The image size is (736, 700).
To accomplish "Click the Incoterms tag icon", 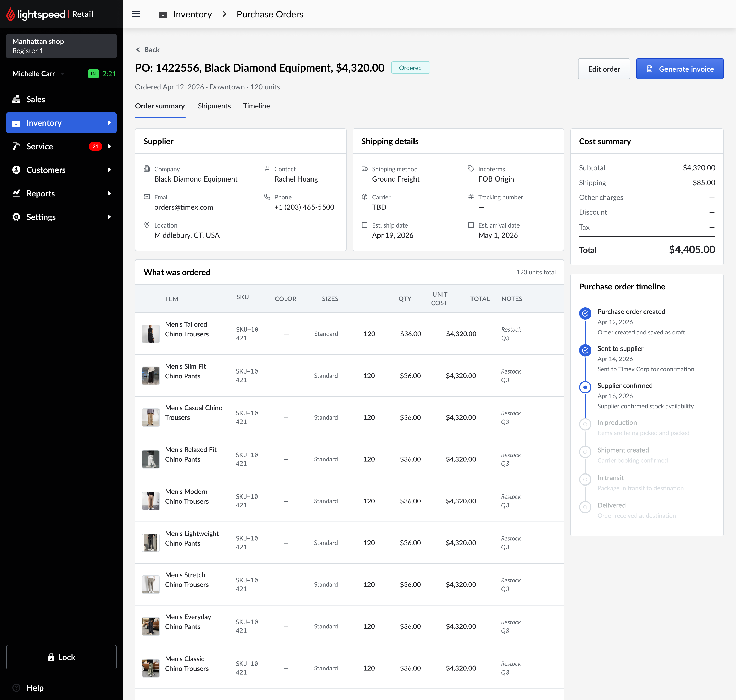I will pos(471,169).
